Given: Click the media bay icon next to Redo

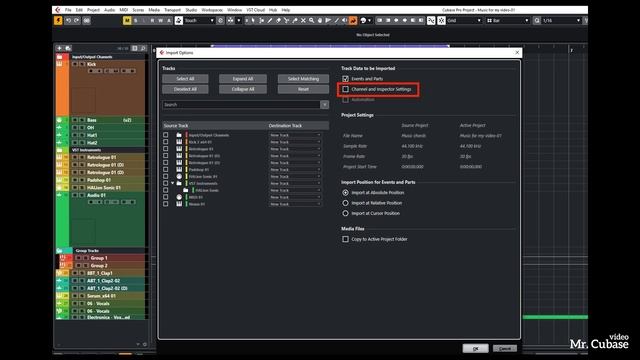Looking at the screenshot, I should (x=87, y=20).
